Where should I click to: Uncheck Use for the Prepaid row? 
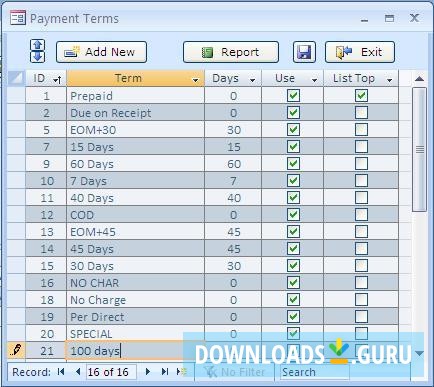[293, 96]
